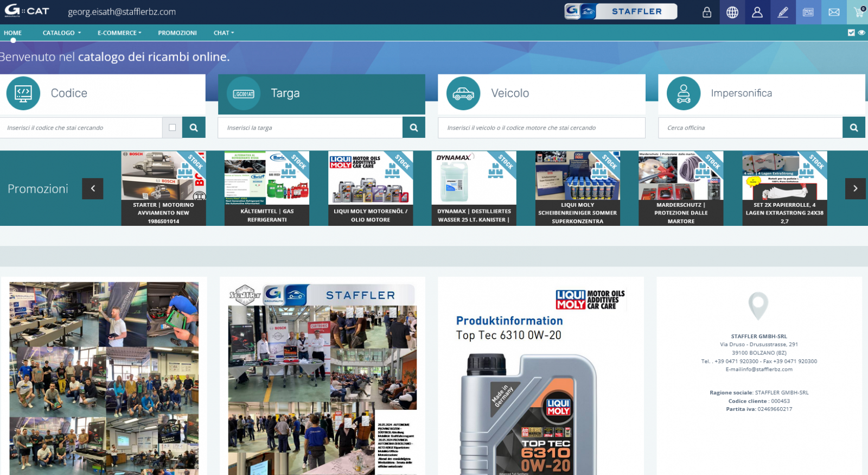Expand the E-COMMERCE dropdown menu
This screenshot has height=475, width=868.
point(119,33)
